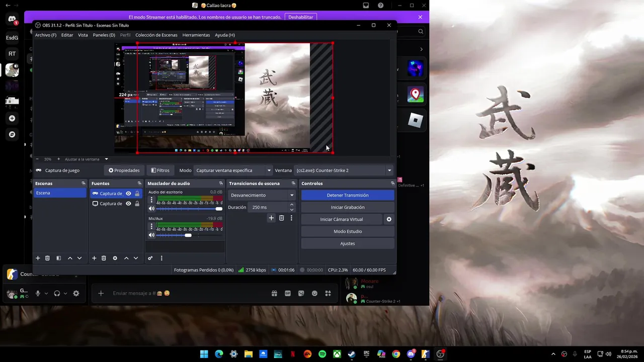
Task: Open Discord user settings gear
Action: point(76,293)
